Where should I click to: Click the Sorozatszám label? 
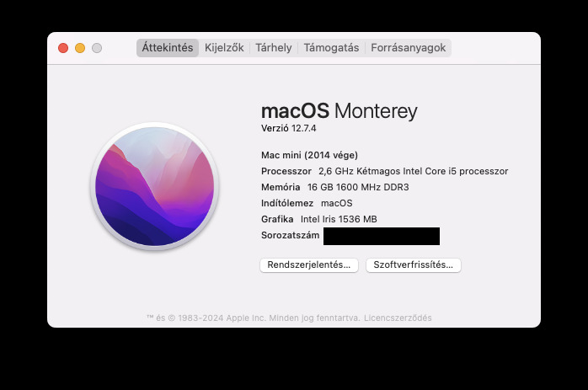[291, 236]
